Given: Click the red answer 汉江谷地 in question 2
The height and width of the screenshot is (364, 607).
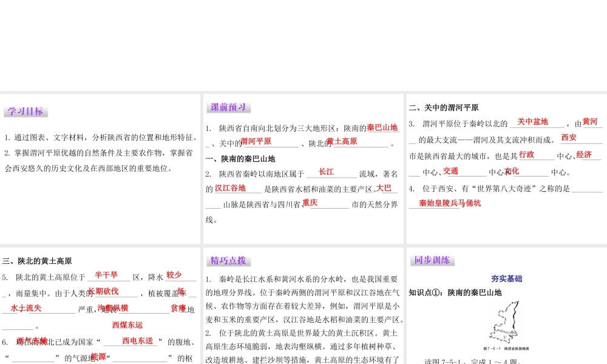Looking at the screenshot, I should [230, 188].
